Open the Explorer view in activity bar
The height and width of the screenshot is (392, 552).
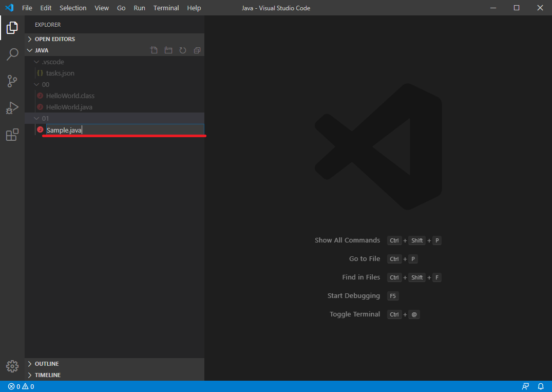[x=12, y=28]
